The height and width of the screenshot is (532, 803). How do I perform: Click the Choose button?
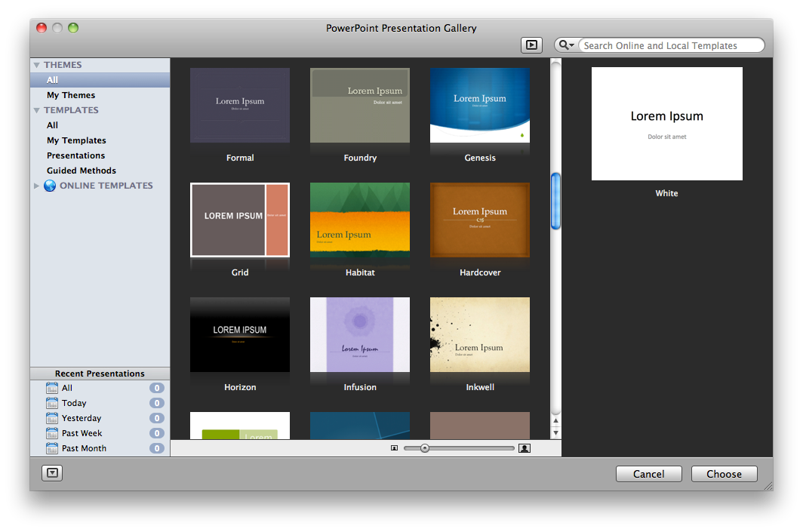click(724, 474)
